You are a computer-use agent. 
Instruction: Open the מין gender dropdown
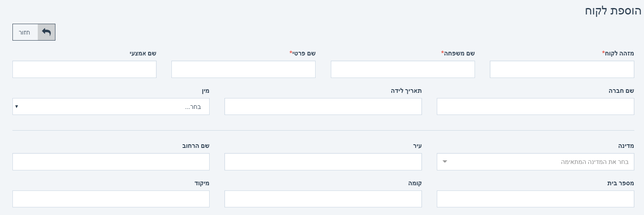click(111, 106)
